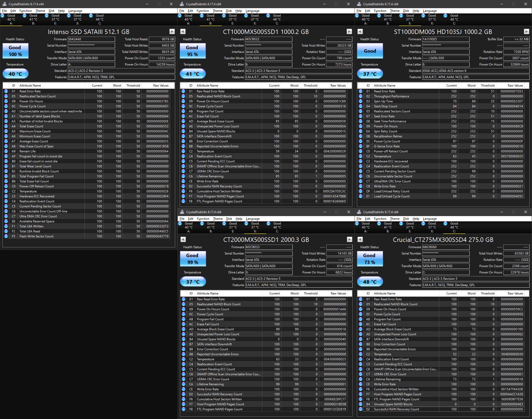Click Power On Hours value 32969 hours
This screenshot has height=419, width=532.
point(516,64)
